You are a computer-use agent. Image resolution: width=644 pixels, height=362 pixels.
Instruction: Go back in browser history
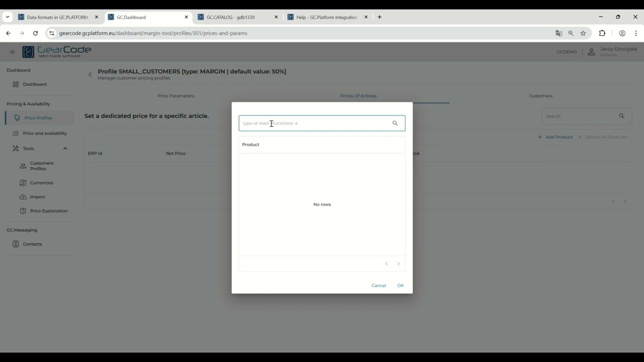pyautogui.click(x=8, y=33)
